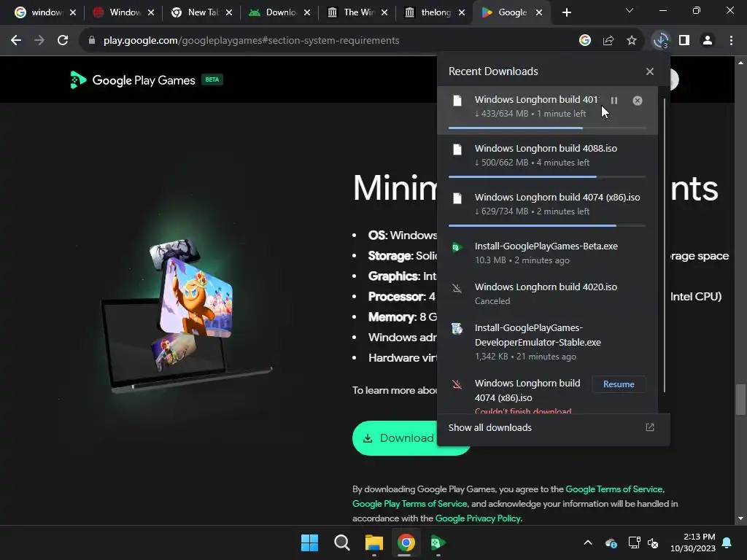Expand the tab search dropdown
747x560 pixels.
[x=630, y=10]
